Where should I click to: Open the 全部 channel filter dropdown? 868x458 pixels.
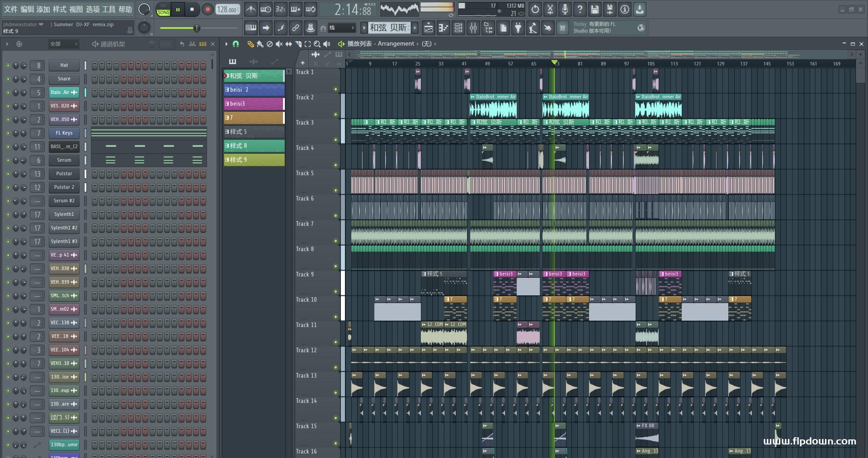pyautogui.click(x=63, y=44)
